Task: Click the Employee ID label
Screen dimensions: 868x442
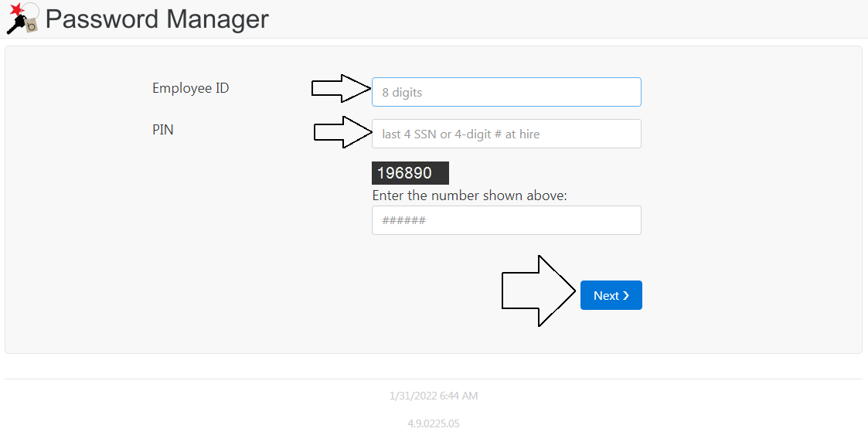Action: pos(190,88)
